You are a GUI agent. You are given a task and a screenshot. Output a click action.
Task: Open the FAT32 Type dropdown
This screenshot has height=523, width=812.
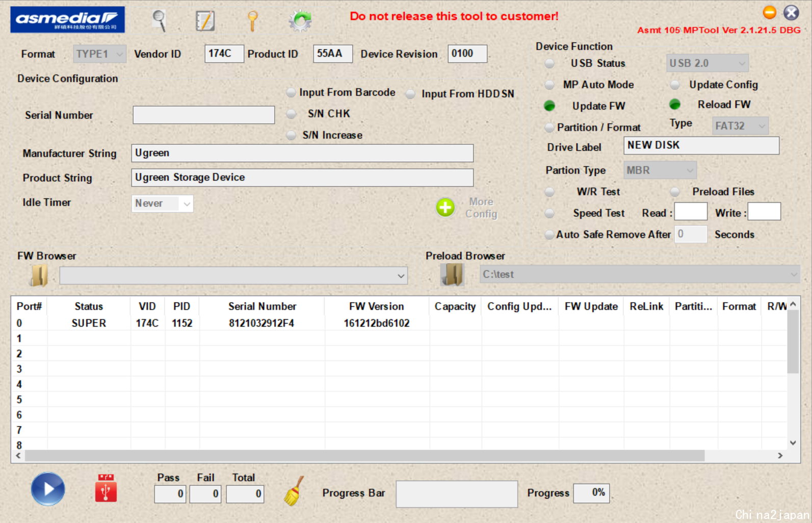pyautogui.click(x=740, y=126)
